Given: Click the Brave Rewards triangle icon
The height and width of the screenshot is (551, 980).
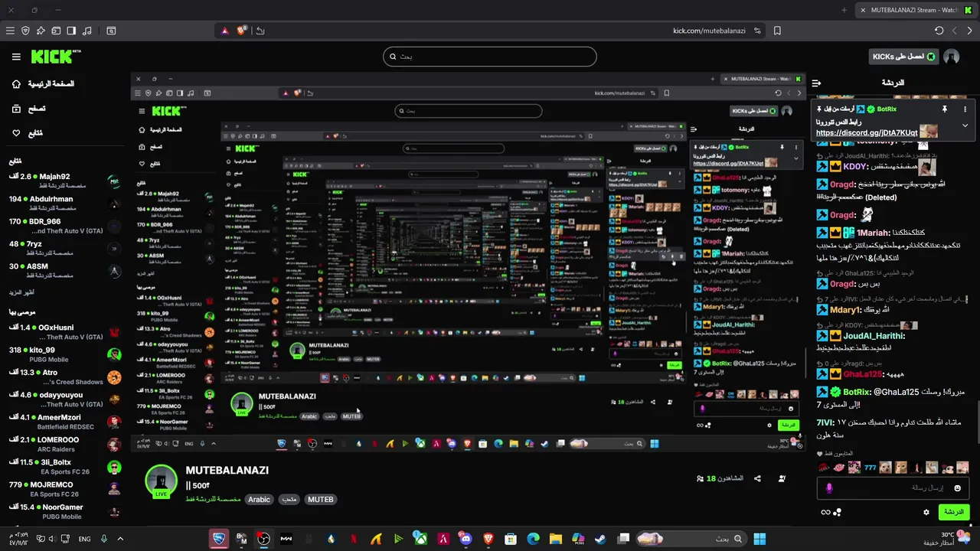Looking at the screenshot, I should click(225, 31).
